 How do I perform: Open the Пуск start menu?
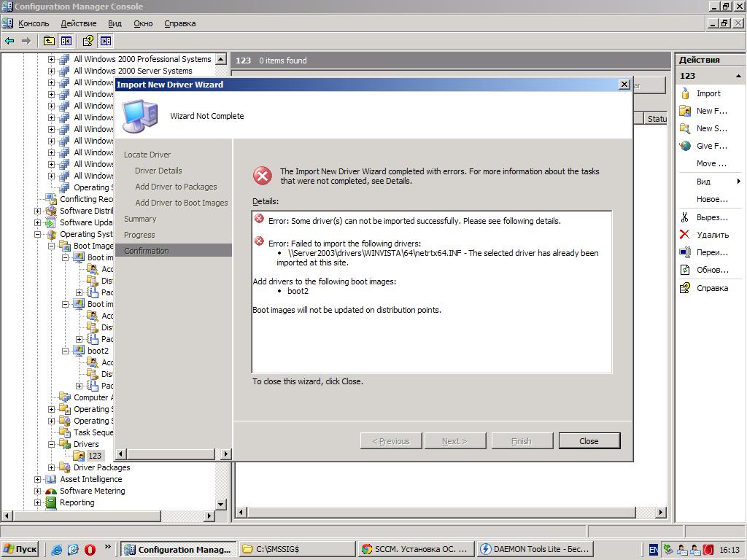pyautogui.click(x=20, y=550)
